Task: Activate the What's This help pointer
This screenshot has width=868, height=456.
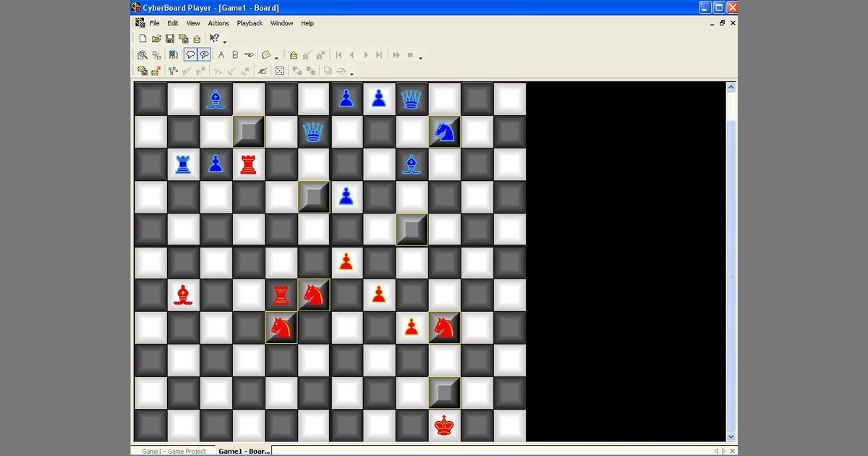Action: pyautogui.click(x=213, y=38)
